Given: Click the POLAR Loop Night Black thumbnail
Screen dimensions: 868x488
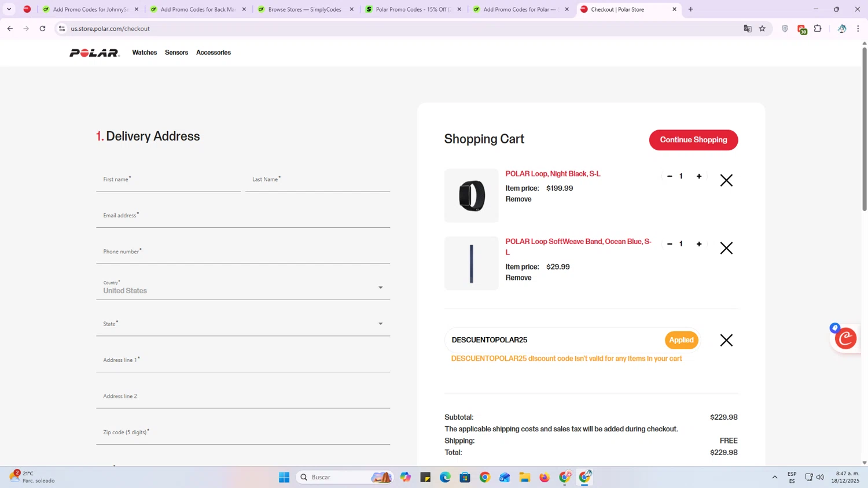Looking at the screenshot, I should tap(471, 195).
